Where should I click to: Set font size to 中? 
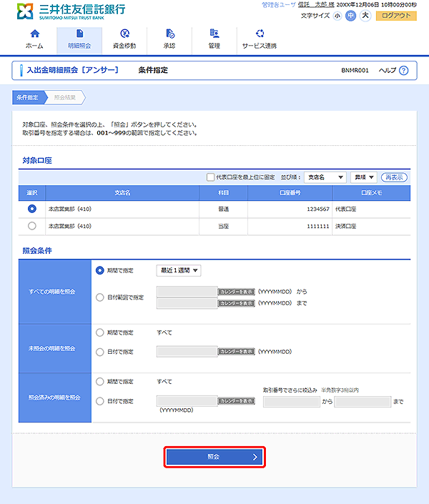[350, 16]
